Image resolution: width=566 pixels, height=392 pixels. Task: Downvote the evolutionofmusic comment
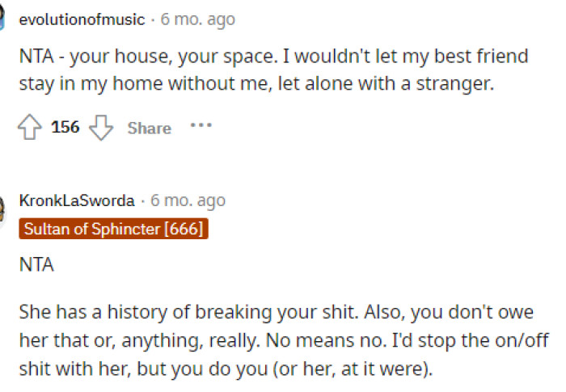click(x=101, y=128)
